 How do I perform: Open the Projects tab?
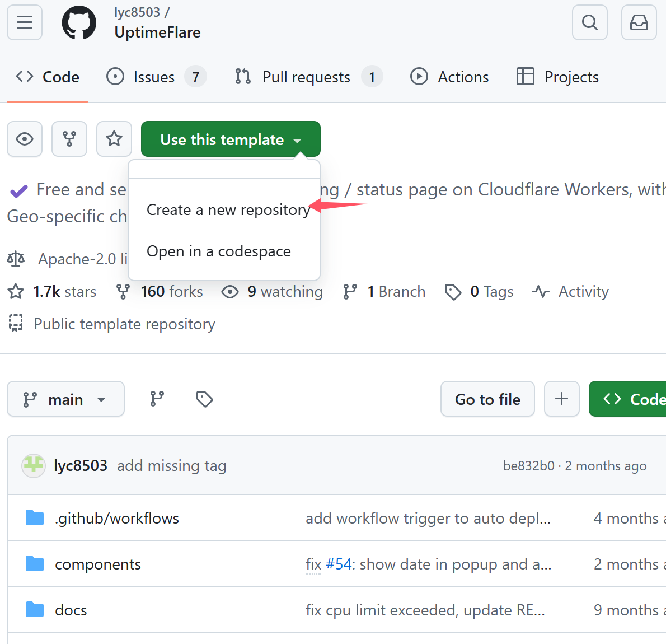pyautogui.click(x=557, y=77)
